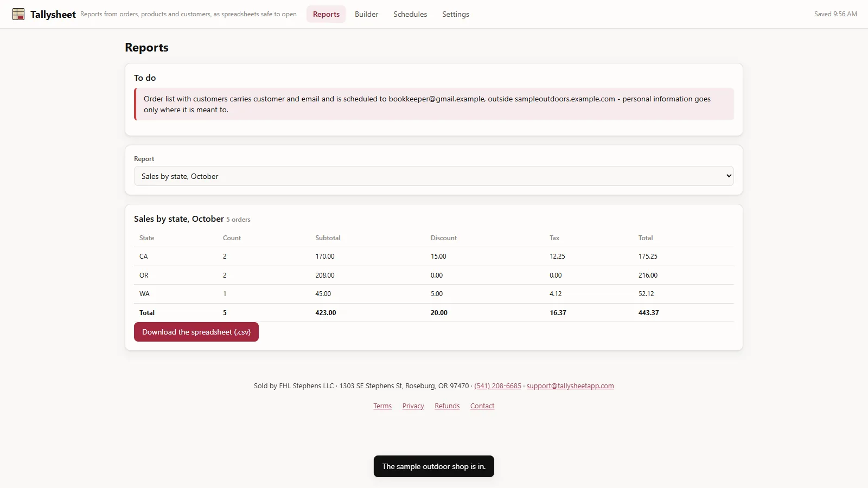Image resolution: width=868 pixels, height=488 pixels.
Task: Click the Count column header
Action: [232, 238]
